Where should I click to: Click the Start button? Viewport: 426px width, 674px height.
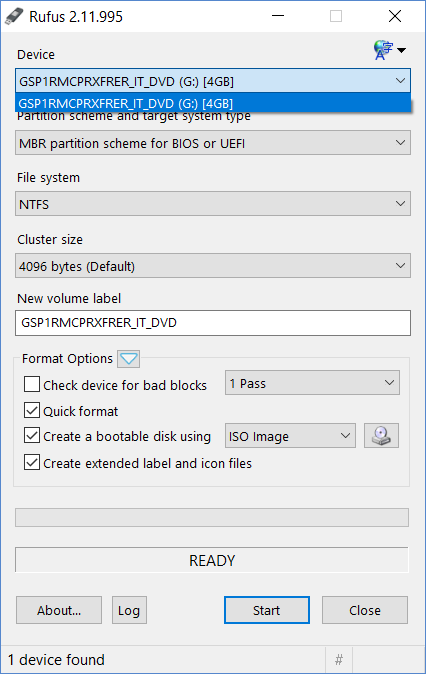point(267,610)
